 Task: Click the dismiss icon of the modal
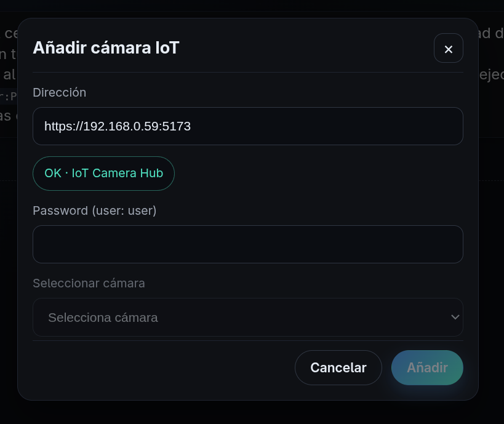click(x=449, y=48)
